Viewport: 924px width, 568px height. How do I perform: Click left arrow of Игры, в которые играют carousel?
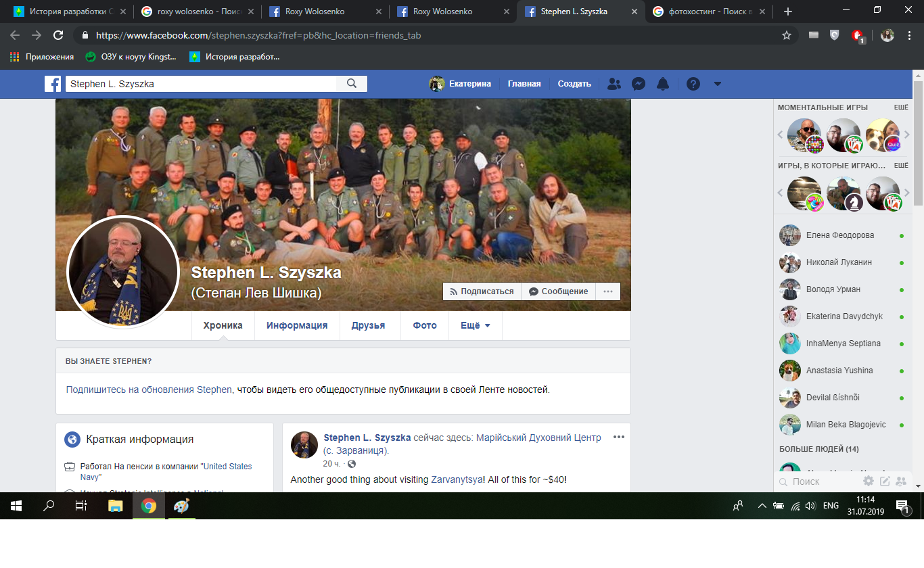tap(780, 193)
